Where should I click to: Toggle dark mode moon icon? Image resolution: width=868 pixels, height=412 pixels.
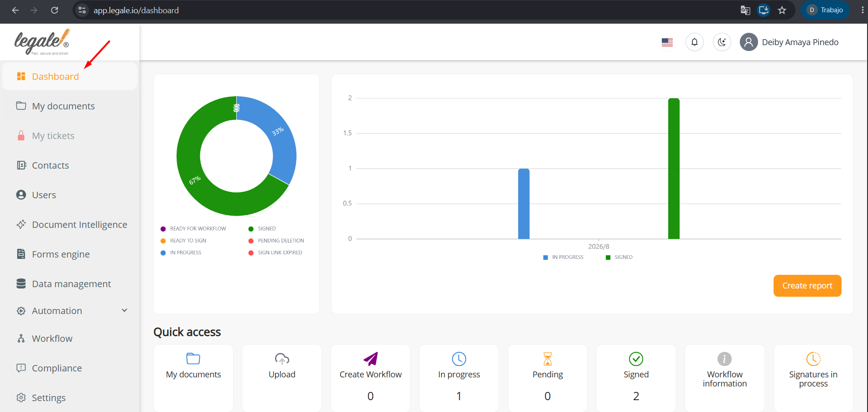coord(722,42)
